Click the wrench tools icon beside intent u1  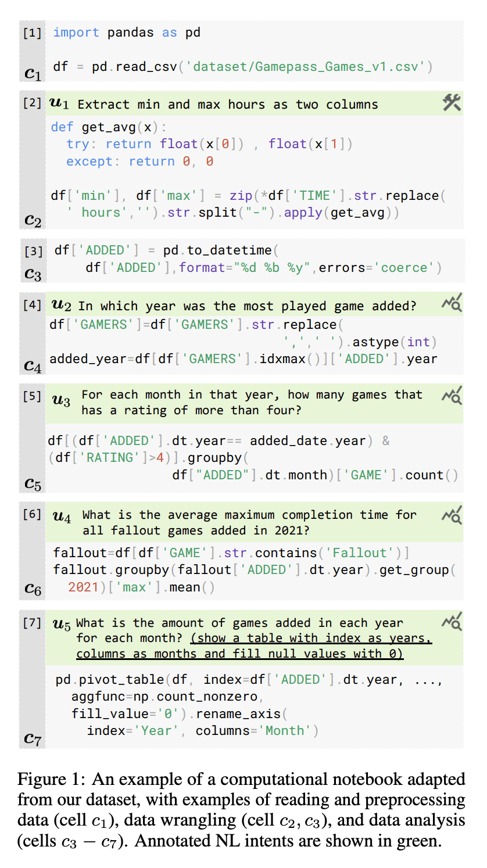(x=452, y=103)
